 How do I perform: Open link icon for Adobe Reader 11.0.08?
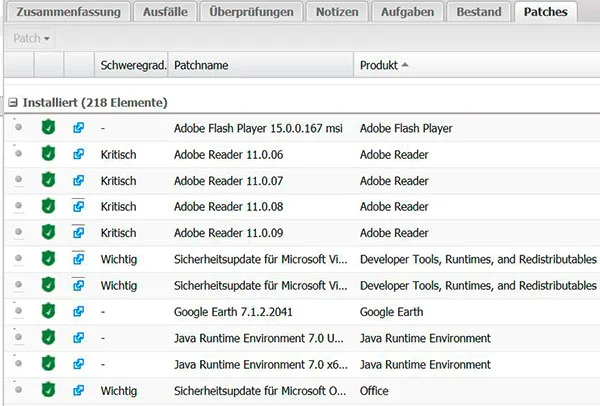tap(78, 206)
